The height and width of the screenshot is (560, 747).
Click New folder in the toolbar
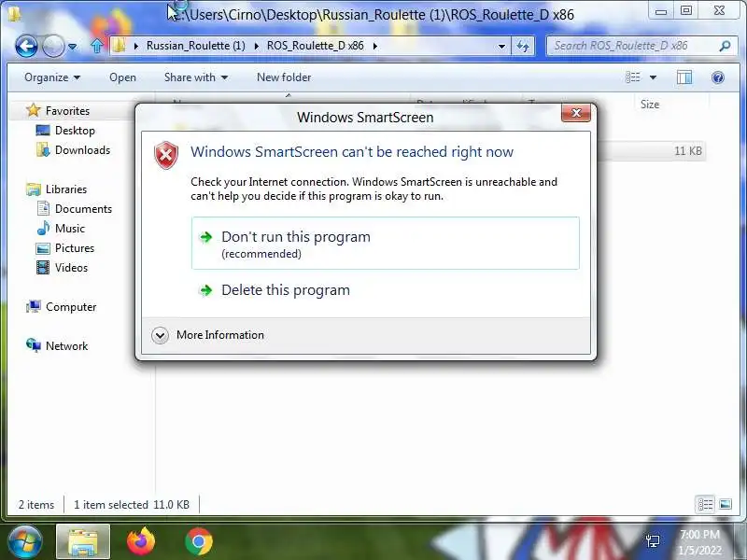tap(284, 77)
